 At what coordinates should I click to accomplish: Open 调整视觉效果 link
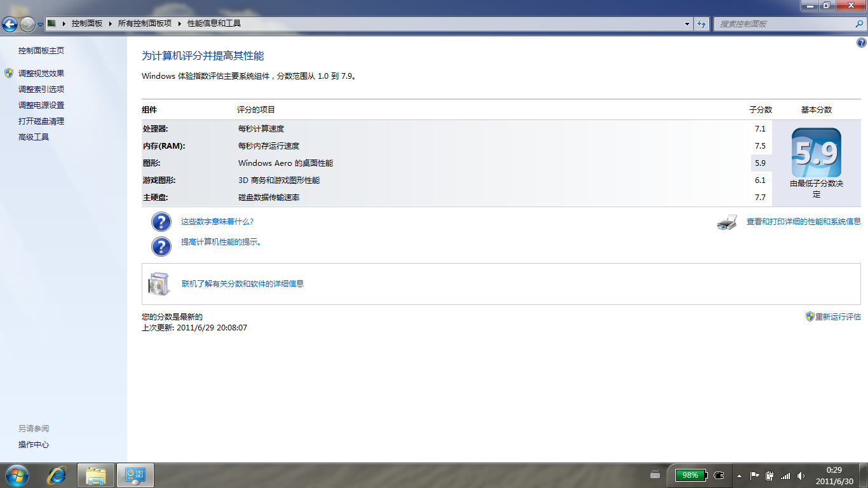(41, 74)
